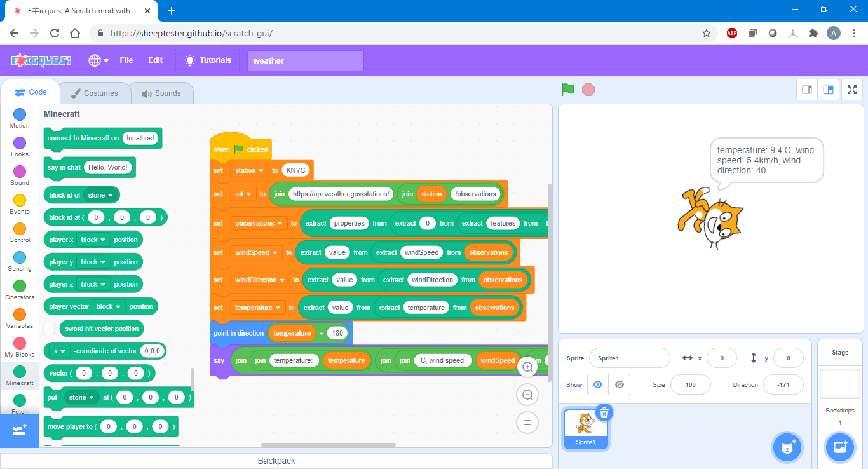The width and height of the screenshot is (868, 469).
Task: Select the Operators block category
Action: click(19, 289)
